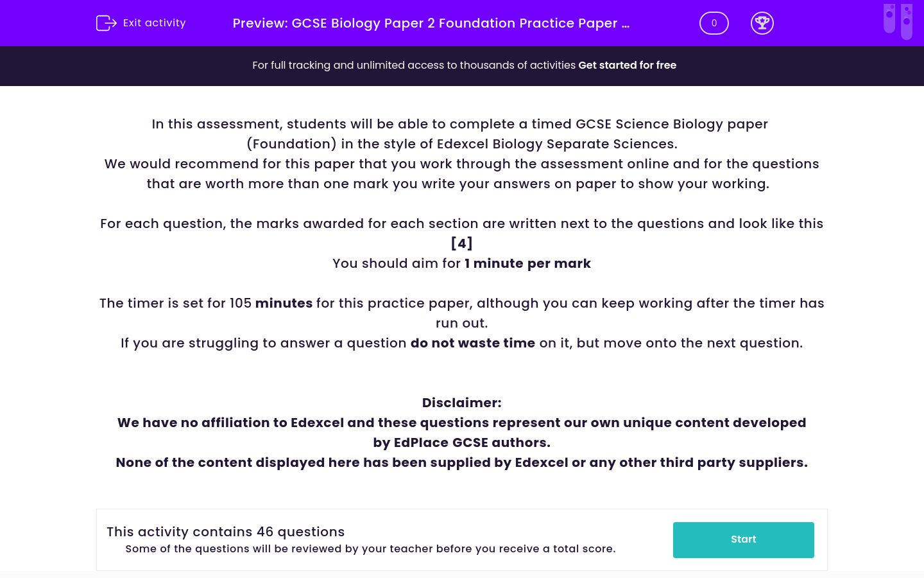The width and height of the screenshot is (924, 578).
Task: Open the header banner title bar
Action: tap(462, 23)
